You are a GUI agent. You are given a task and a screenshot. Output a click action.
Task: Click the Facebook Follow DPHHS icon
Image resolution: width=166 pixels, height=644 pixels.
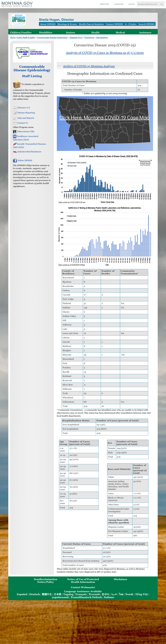tap(15, 161)
